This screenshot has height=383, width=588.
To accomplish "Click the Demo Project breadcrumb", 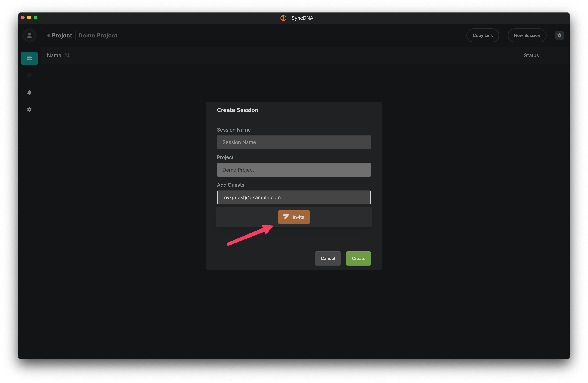I will click(98, 35).
